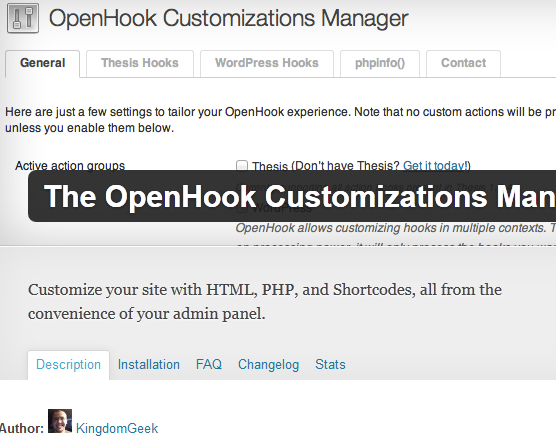Switch to the Thesis Hooks tab
Screen dimensions: 556x442
click(x=140, y=63)
